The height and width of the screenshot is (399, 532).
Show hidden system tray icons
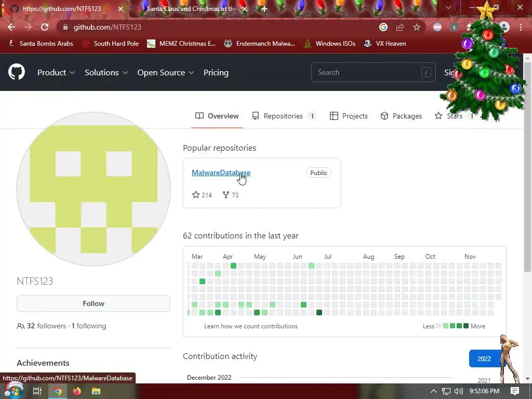point(434,391)
